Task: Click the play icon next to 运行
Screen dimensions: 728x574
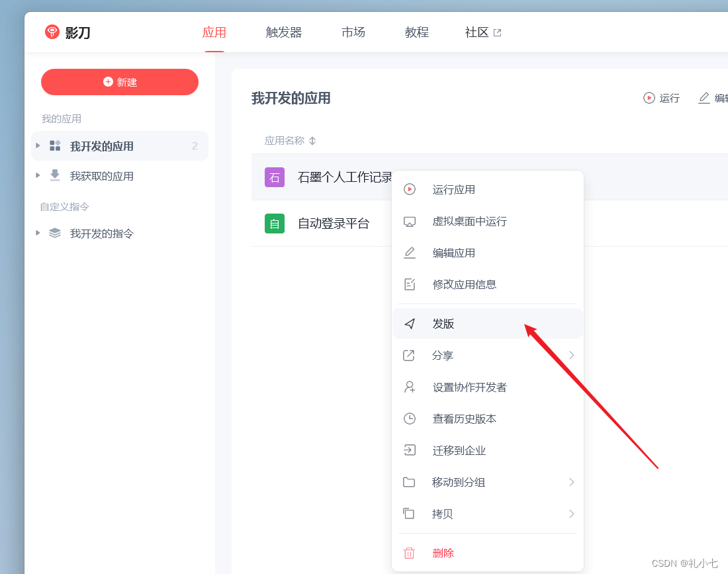Action: (649, 98)
